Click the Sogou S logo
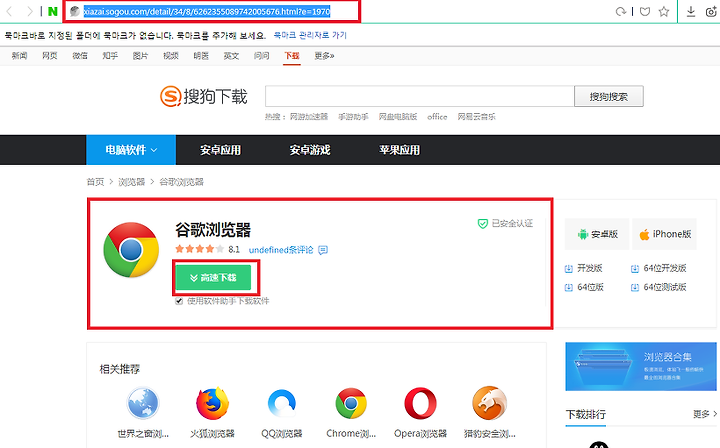This screenshot has height=448, width=720. 170,96
